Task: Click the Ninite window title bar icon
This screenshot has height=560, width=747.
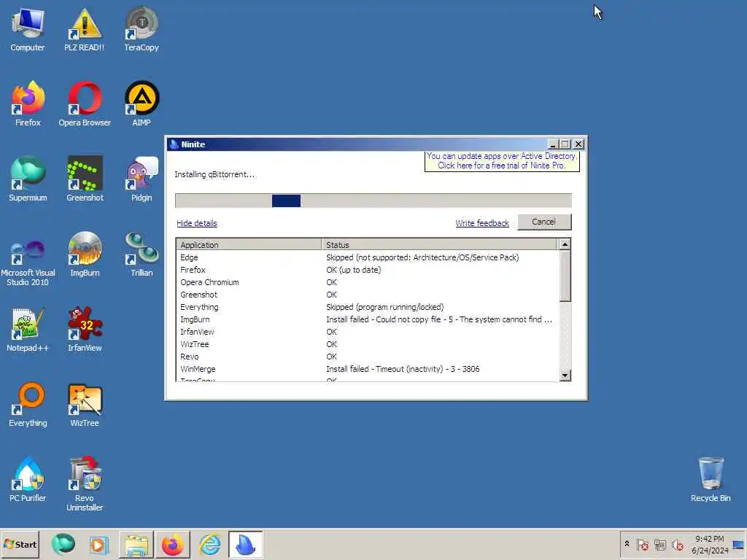Action: click(x=174, y=144)
